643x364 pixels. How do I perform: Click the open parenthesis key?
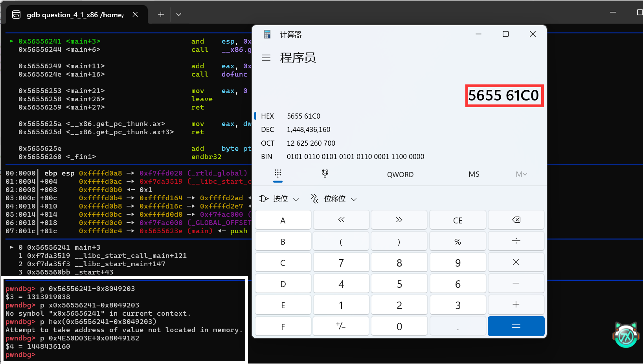pos(341,241)
